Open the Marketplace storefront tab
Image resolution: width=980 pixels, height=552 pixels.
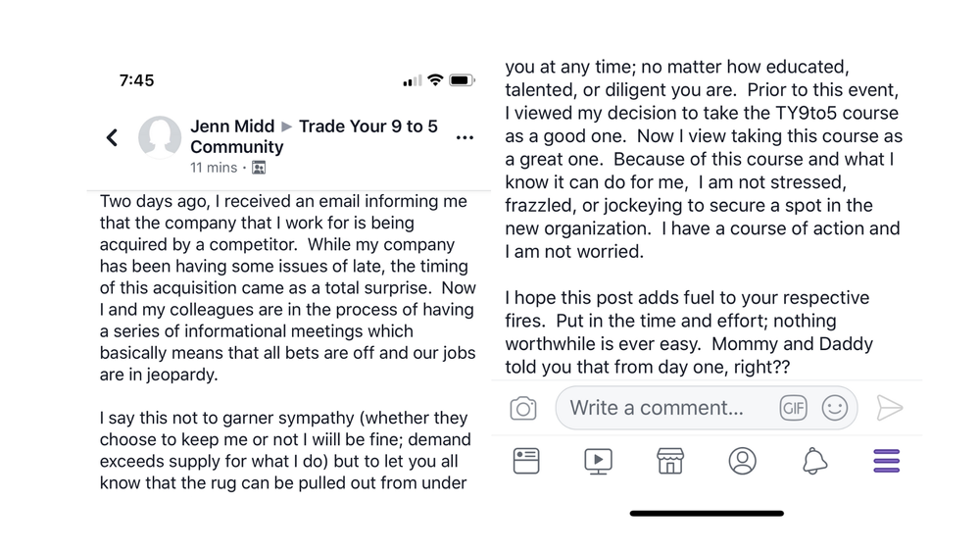point(670,461)
